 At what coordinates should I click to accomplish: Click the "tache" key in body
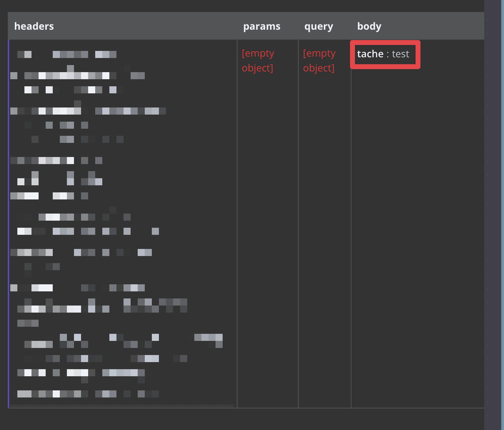point(370,54)
